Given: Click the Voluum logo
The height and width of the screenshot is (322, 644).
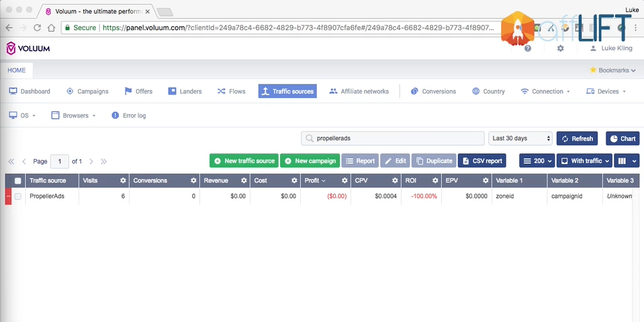Looking at the screenshot, I should [x=28, y=48].
